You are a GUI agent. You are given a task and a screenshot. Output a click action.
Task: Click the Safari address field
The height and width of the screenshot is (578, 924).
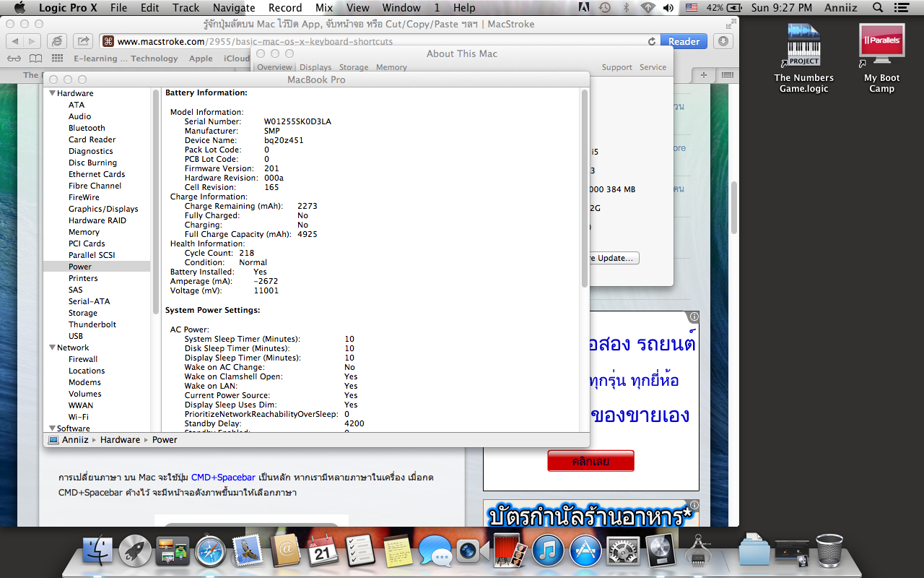pos(380,42)
